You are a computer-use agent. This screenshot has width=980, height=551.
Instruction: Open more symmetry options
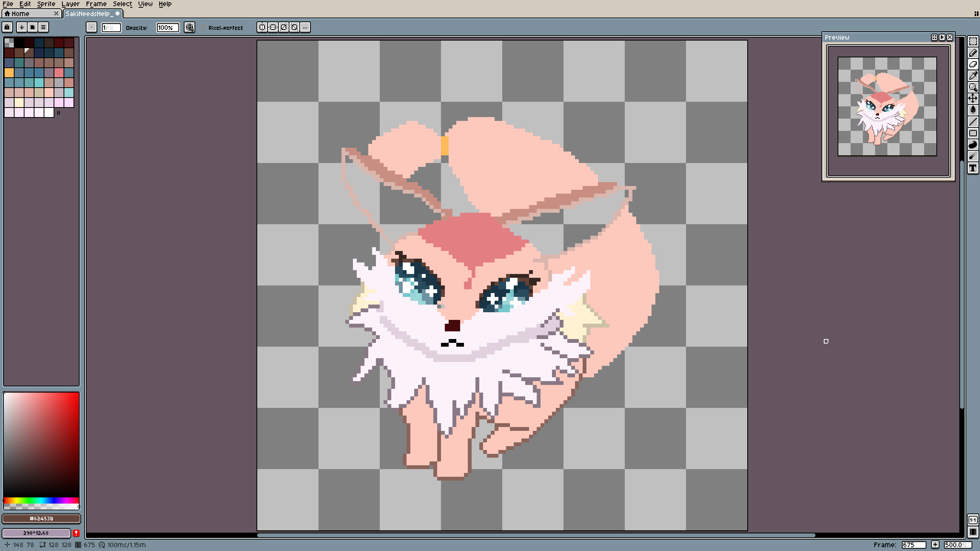[x=305, y=27]
